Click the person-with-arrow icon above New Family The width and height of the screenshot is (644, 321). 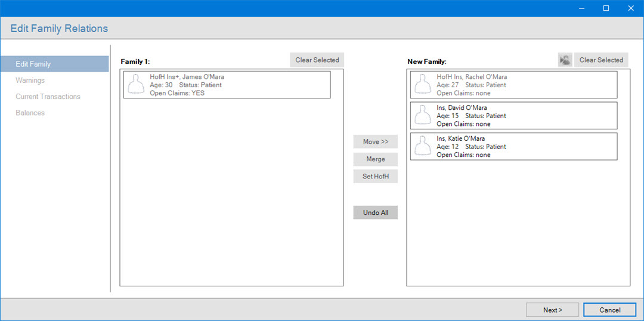click(565, 60)
